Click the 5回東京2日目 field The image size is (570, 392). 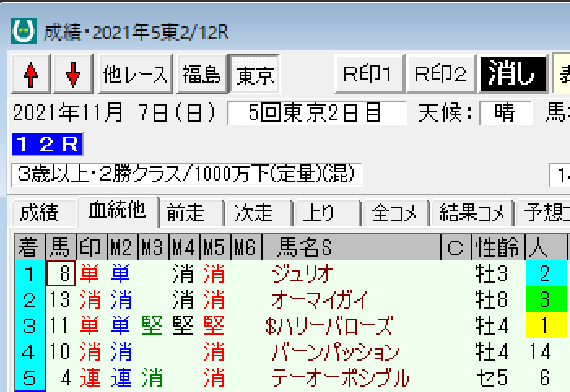(x=316, y=113)
